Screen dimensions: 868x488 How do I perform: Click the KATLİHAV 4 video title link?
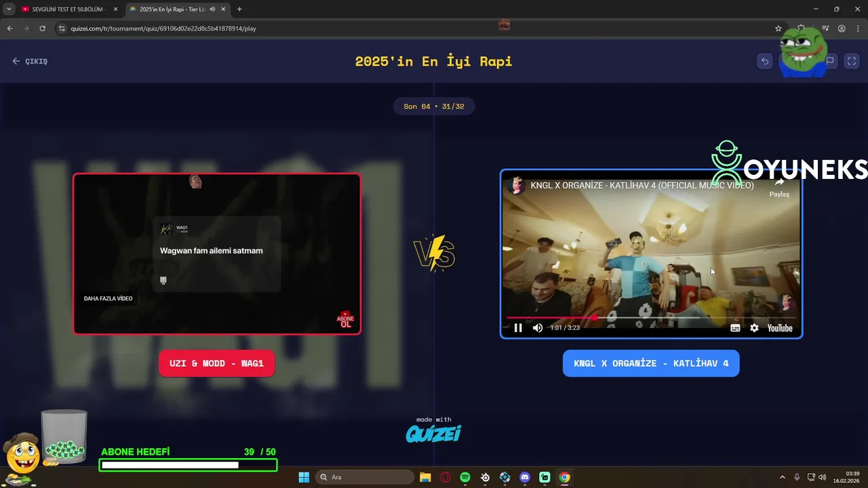[642, 185]
